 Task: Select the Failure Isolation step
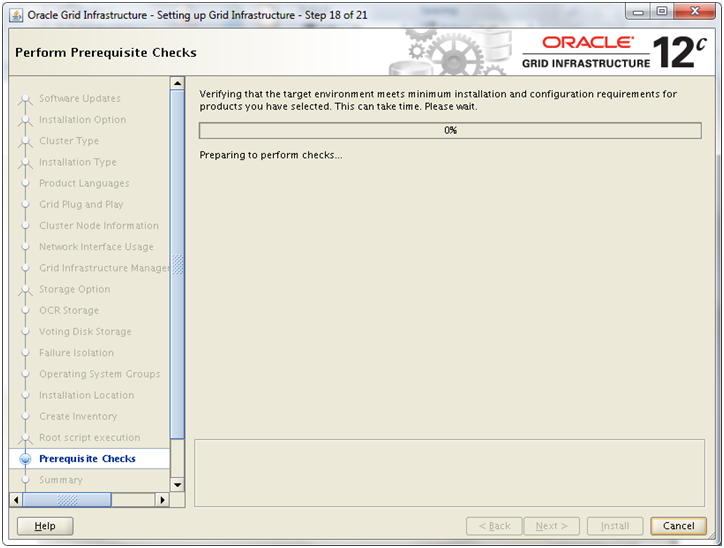(x=76, y=353)
